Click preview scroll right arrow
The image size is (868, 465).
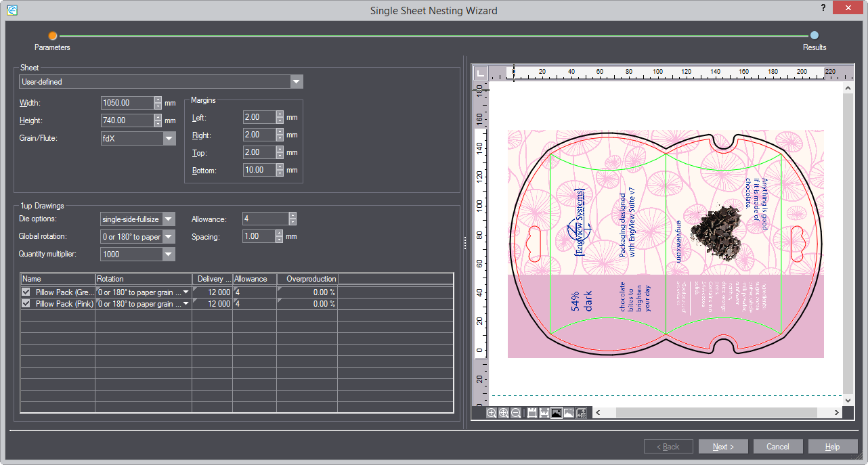(837, 413)
